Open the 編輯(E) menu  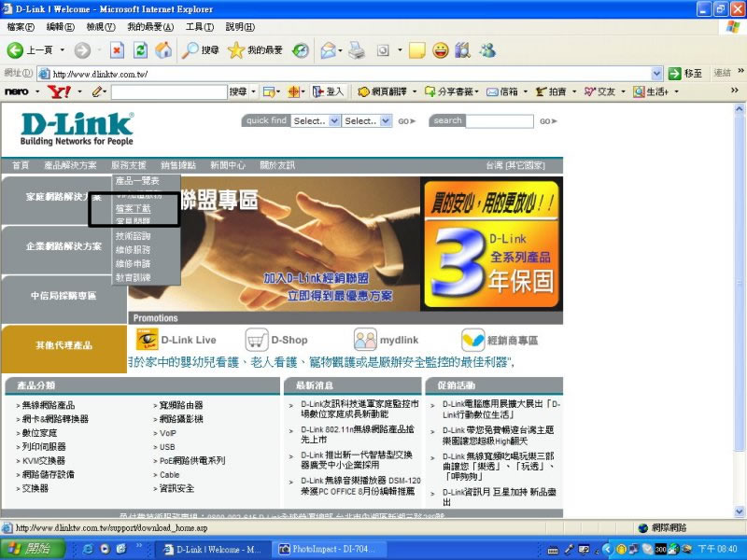61,27
